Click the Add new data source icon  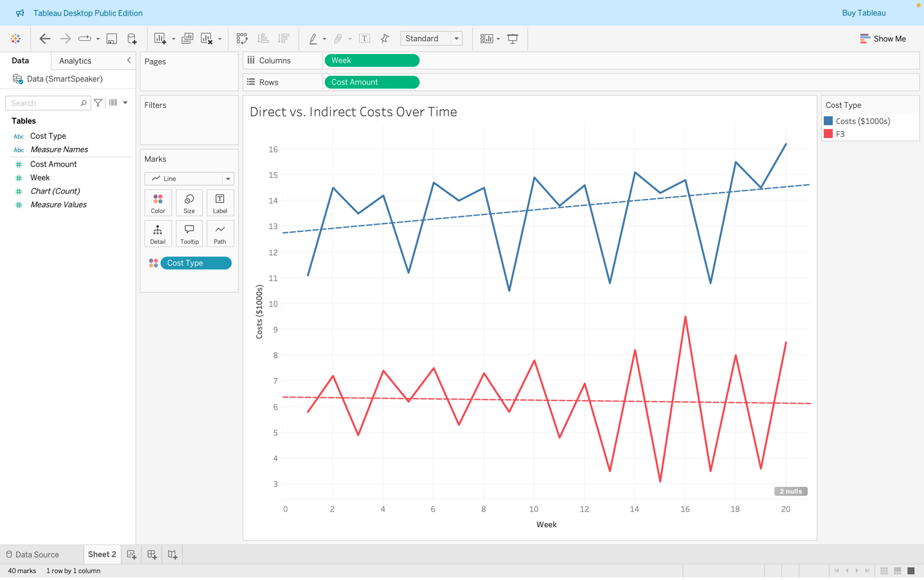pos(132,39)
